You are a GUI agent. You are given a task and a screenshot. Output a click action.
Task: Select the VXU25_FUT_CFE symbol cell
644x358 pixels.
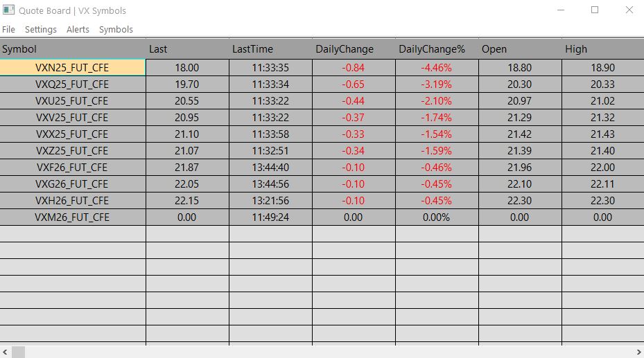(72, 101)
